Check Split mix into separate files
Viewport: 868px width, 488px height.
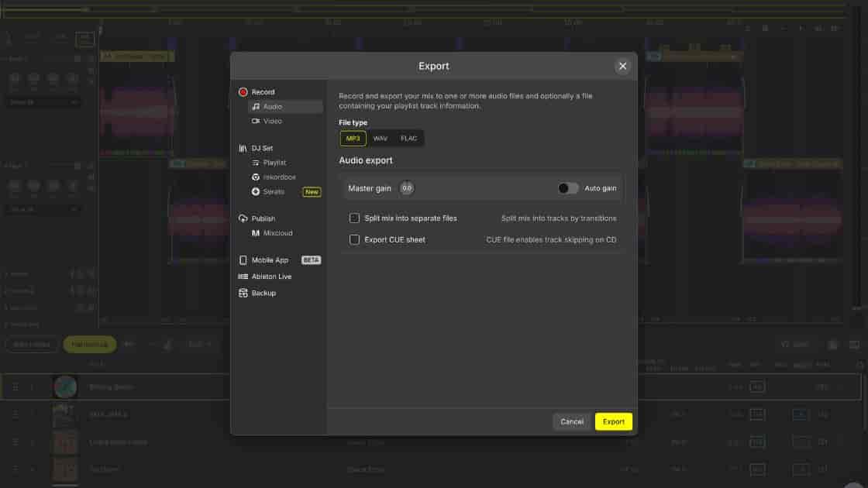354,218
